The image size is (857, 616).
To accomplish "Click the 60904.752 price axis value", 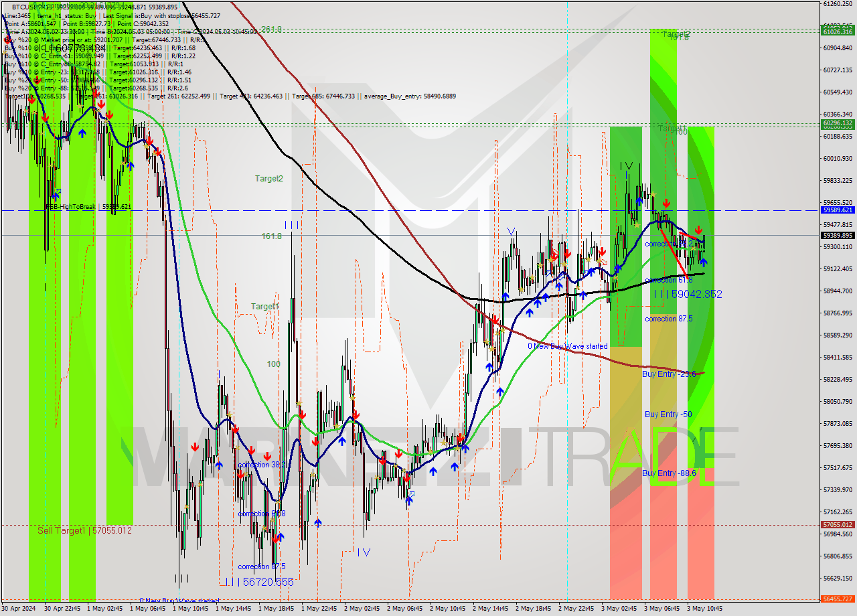I will 838,48.
